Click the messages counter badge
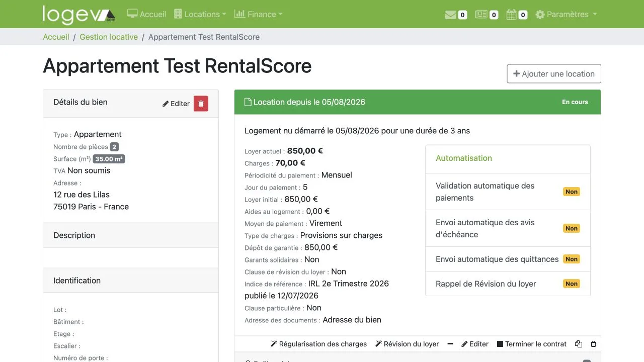Screen dimensions: 644x362 [462, 15]
